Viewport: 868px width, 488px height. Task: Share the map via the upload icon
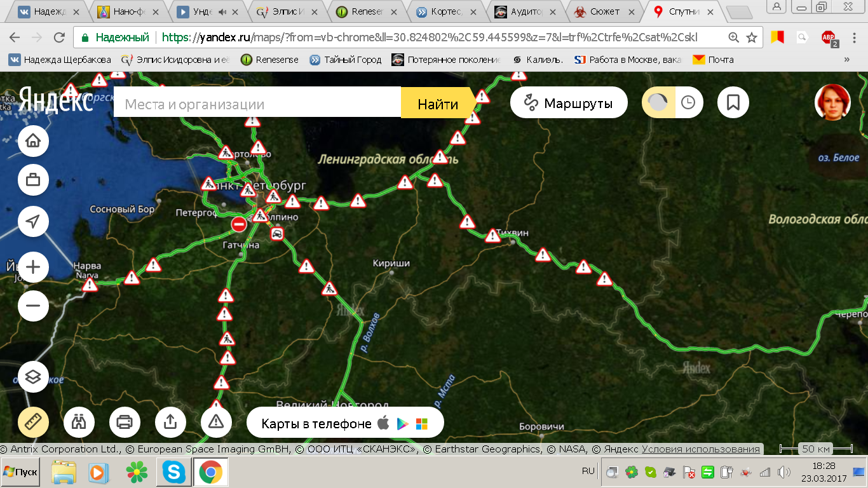coord(170,421)
